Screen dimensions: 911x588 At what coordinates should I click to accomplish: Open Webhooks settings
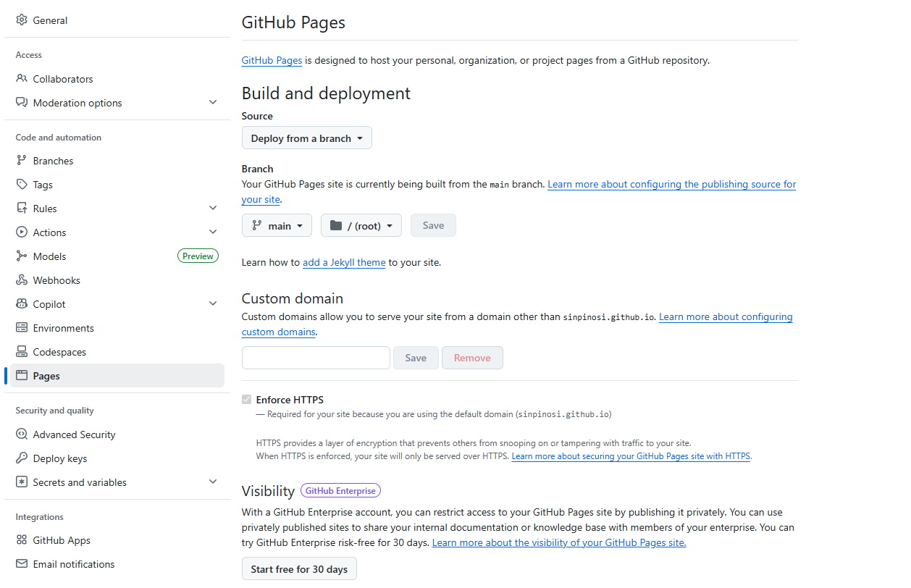pyautogui.click(x=117, y=280)
